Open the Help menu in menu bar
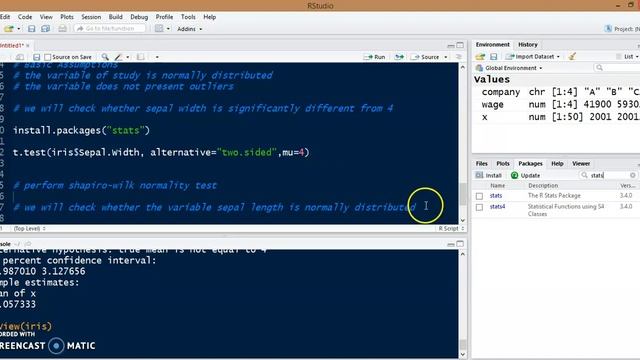The height and width of the screenshot is (360, 640). pos(210,17)
